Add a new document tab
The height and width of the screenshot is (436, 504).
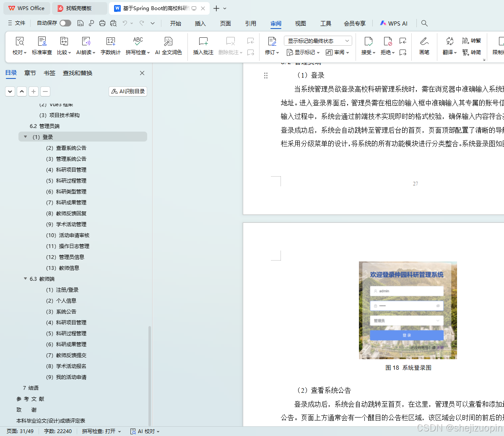(216, 8)
